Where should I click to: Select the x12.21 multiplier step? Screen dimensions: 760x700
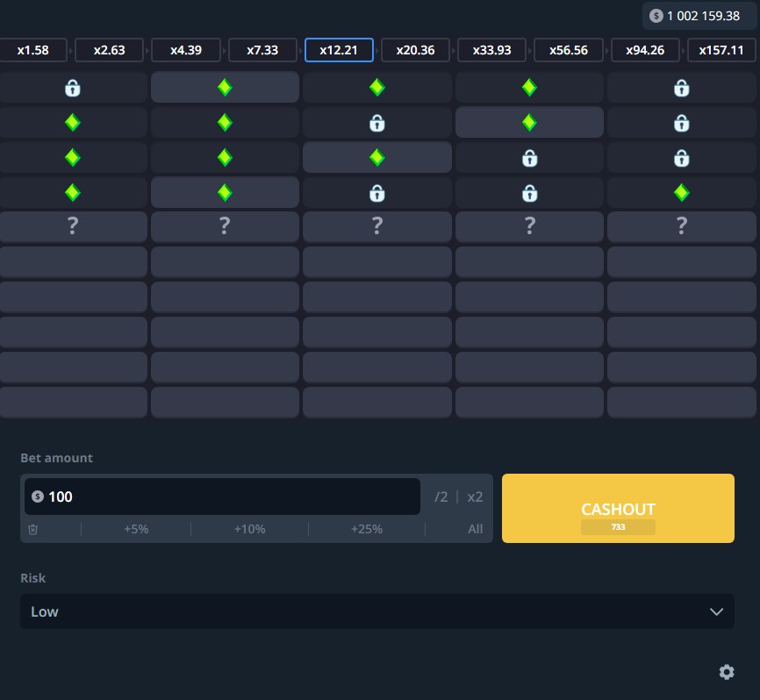click(x=339, y=50)
